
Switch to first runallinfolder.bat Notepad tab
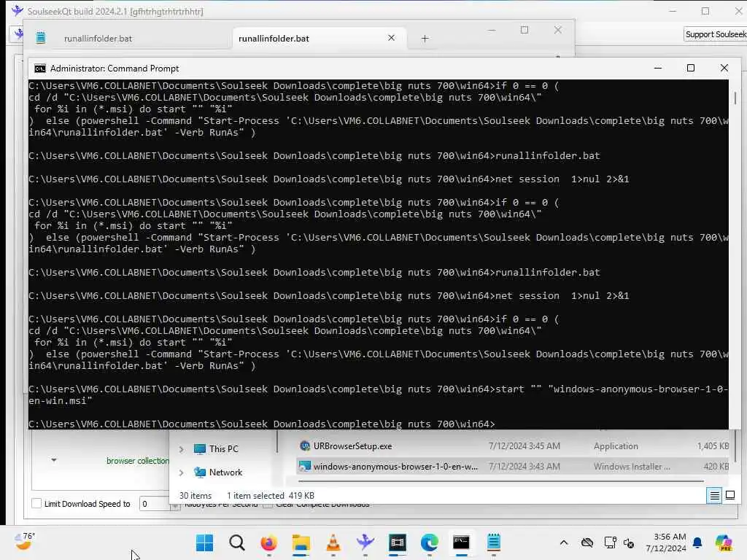click(98, 38)
